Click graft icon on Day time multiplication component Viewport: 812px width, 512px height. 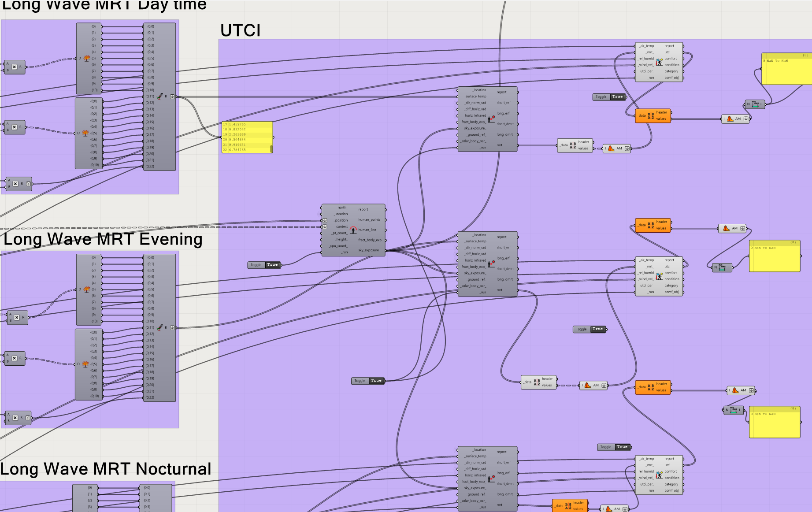click(29, 184)
